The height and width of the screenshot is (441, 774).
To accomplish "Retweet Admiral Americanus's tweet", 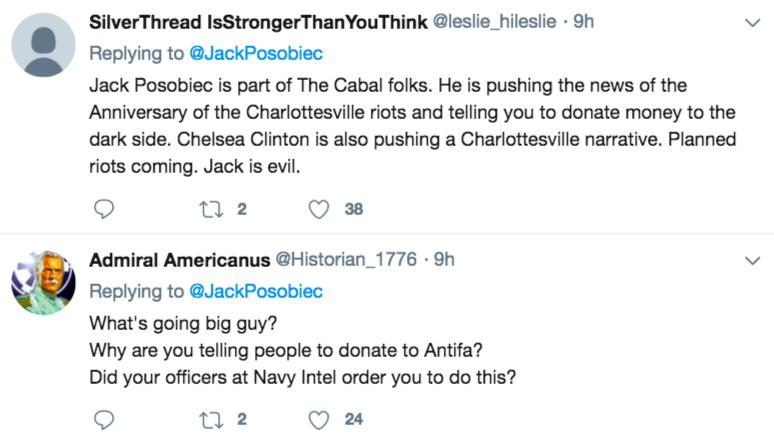I will point(212,419).
